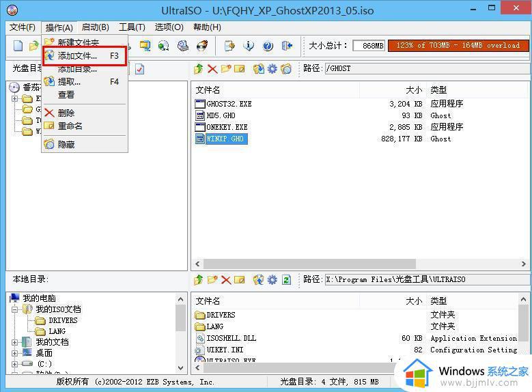532x392 pixels.
Task: Click the rename icon in ISO pane toolbar
Action: (x=240, y=69)
